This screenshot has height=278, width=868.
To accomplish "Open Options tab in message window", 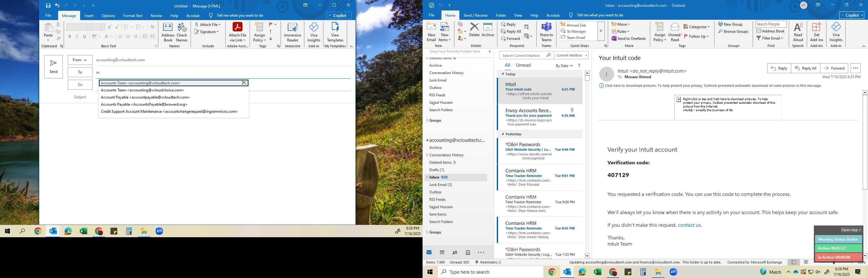I will [108, 15].
